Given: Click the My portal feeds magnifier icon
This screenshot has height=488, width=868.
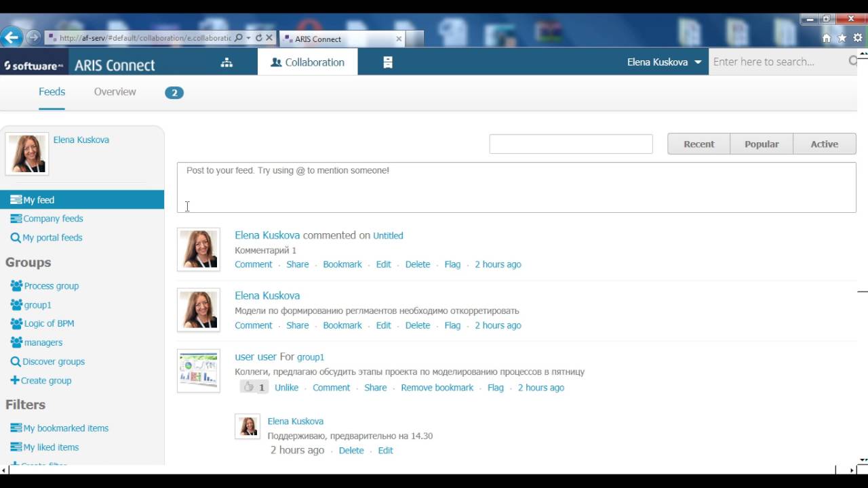Looking at the screenshot, I should coord(16,238).
